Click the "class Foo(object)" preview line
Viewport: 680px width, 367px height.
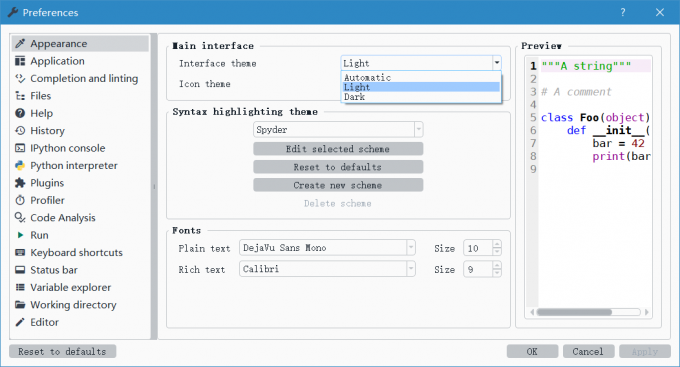(595, 118)
